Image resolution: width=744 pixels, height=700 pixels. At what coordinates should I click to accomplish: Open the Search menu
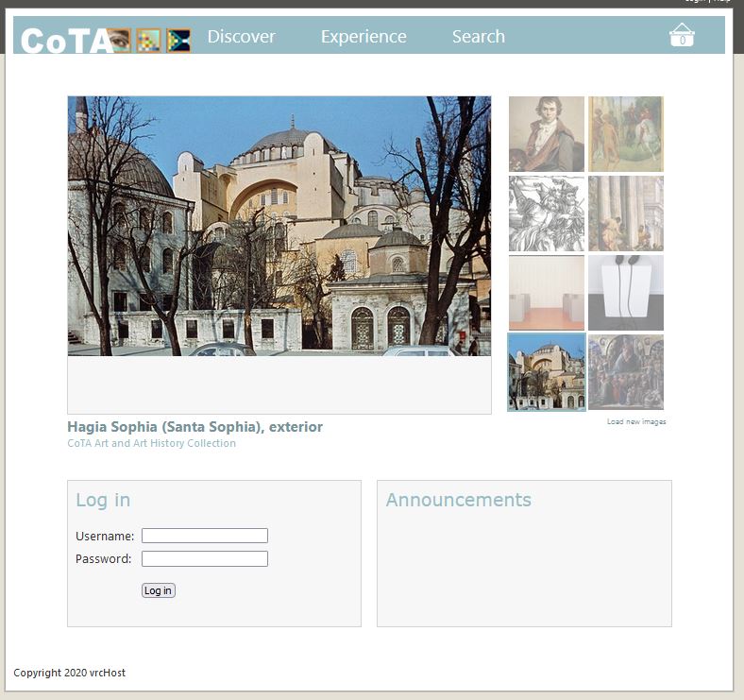pyautogui.click(x=479, y=37)
